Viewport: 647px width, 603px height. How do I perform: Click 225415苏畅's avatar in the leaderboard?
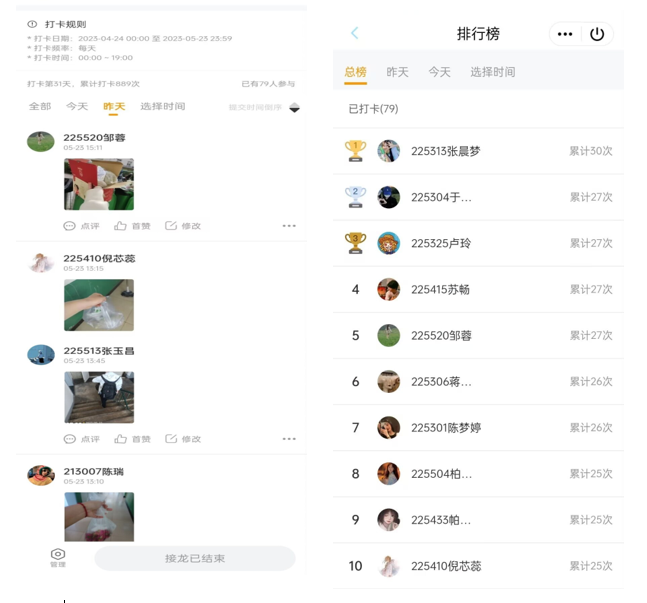tap(389, 289)
